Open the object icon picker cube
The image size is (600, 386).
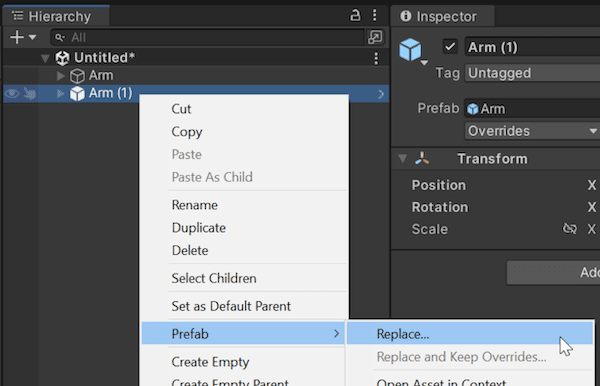click(x=412, y=51)
